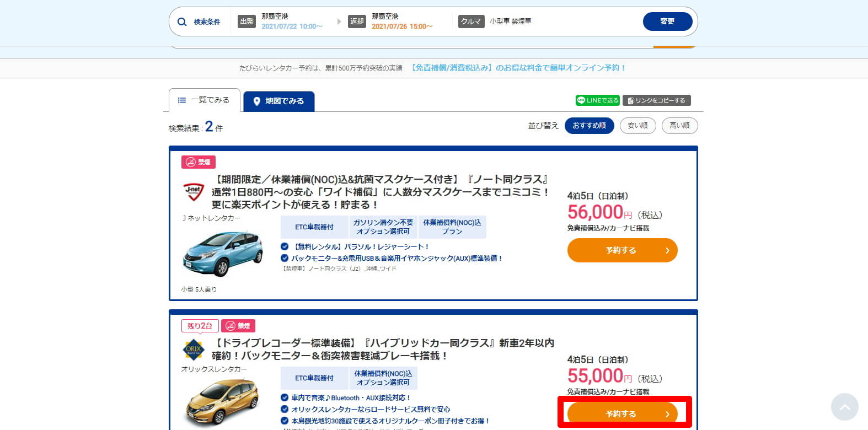Select the おすすめ順 sort option
This screenshot has height=430, width=868.
coord(589,126)
